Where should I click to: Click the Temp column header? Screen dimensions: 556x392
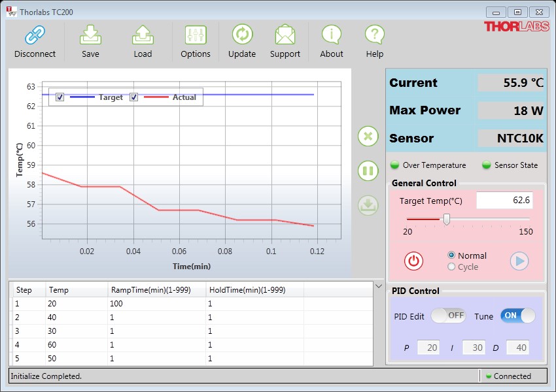tap(77, 290)
